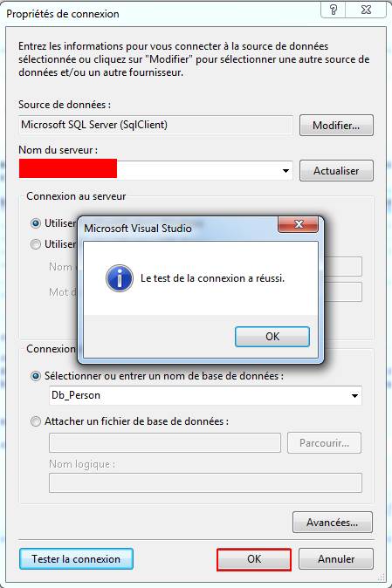Click the Avancées... button
This screenshot has width=392, height=588.
tap(333, 522)
